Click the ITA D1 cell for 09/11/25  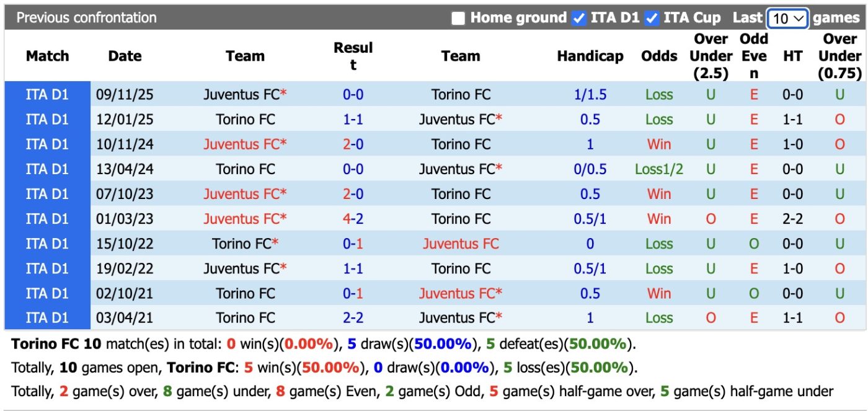coord(47,95)
